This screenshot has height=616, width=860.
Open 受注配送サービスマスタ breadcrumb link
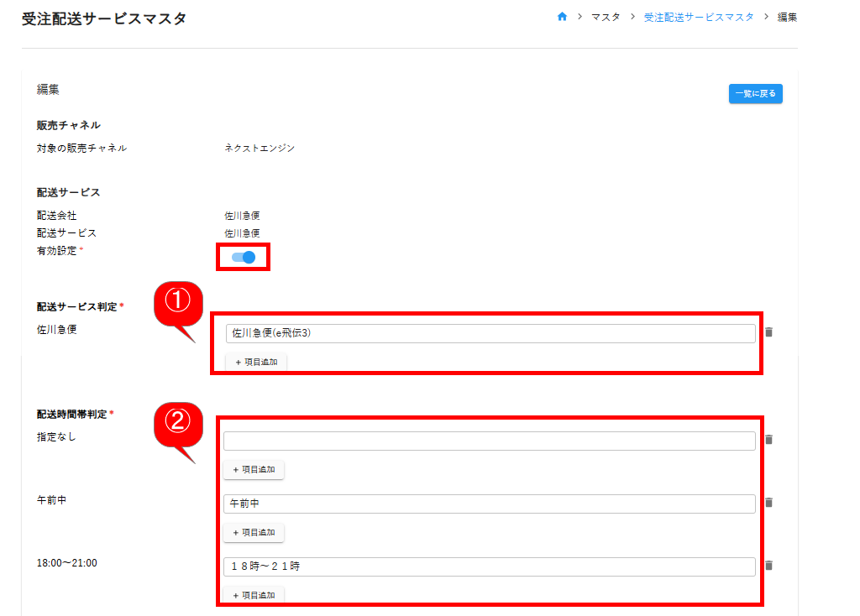(x=699, y=17)
